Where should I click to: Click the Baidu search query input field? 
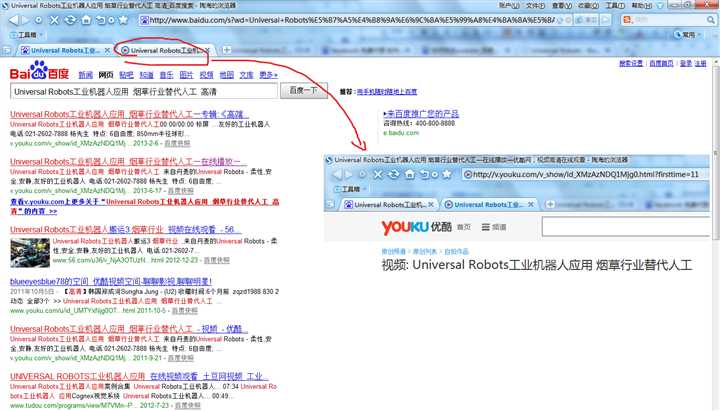coord(144,91)
